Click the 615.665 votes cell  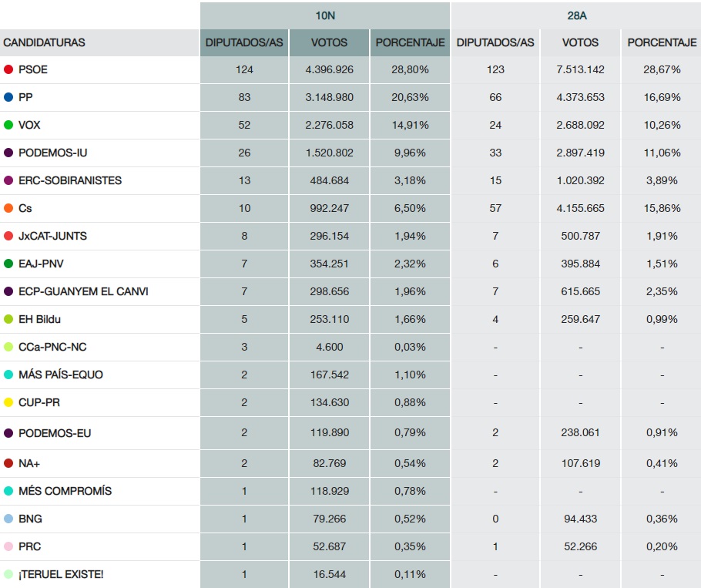[x=580, y=291]
